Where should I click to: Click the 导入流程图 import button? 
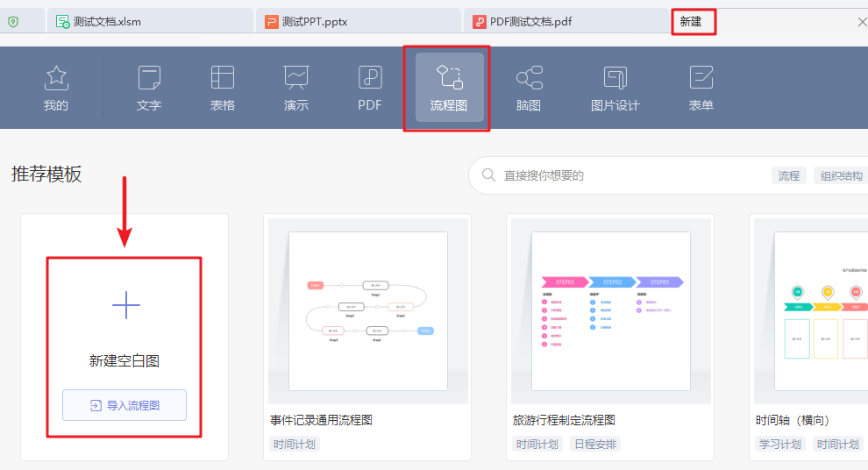pyautogui.click(x=125, y=405)
